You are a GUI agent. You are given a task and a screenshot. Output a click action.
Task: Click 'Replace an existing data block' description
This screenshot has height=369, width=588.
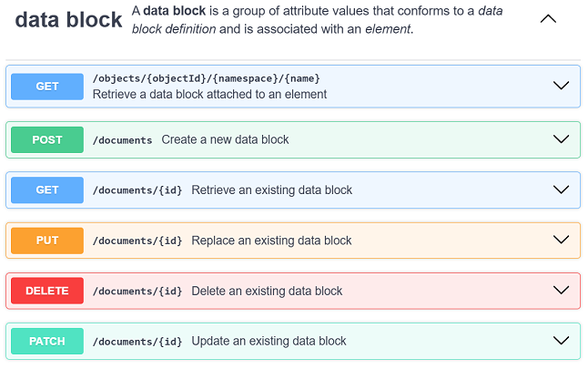click(x=271, y=241)
